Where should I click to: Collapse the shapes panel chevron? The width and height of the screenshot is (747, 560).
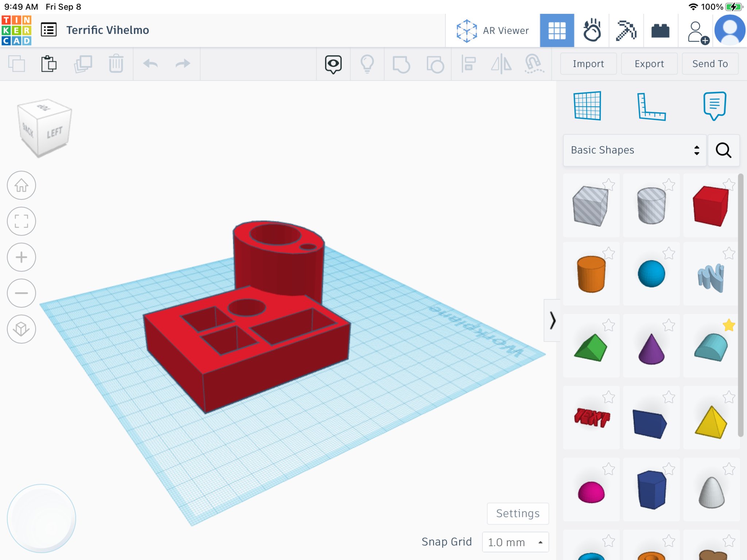[x=552, y=320]
